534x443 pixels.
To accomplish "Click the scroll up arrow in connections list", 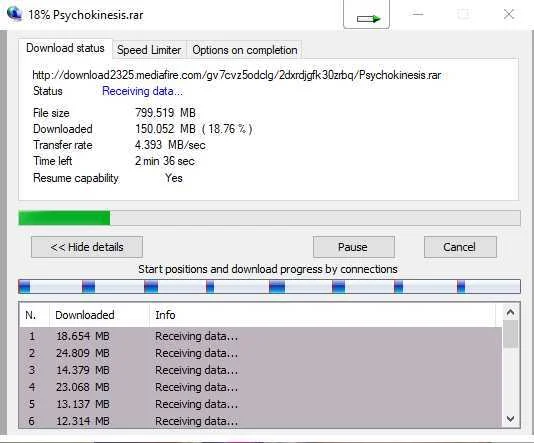I will pyautogui.click(x=510, y=312).
